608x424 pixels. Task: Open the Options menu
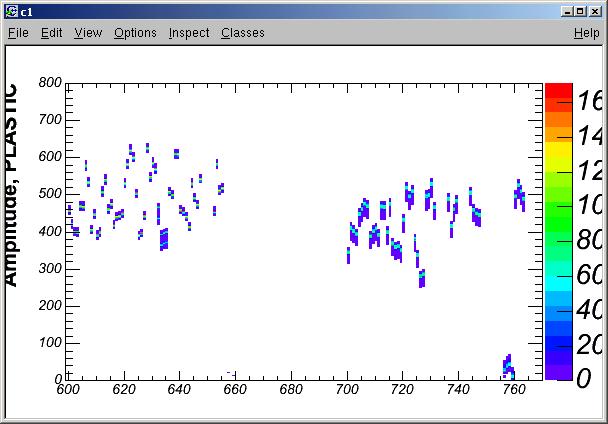tap(135, 33)
